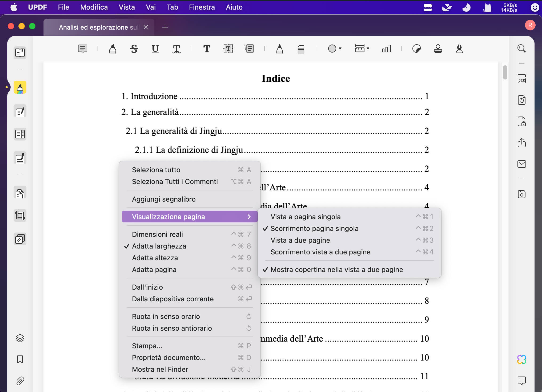Select the text callout tool
The image size is (542, 392).
(249, 49)
